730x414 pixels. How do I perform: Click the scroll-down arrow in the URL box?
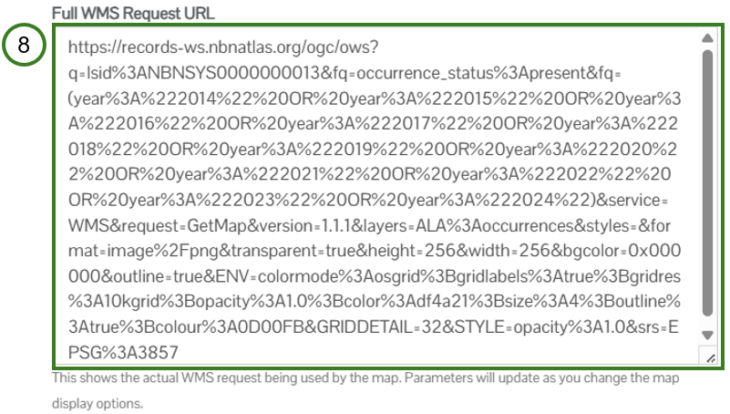(x=708, y=335)
